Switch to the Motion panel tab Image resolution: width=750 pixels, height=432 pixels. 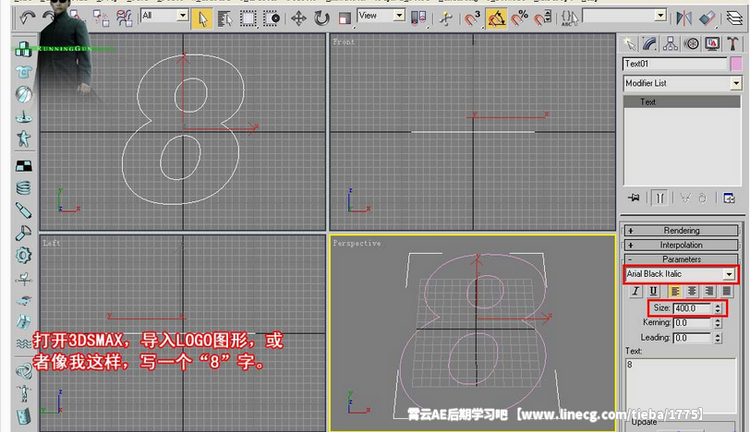[x=691, y=44]
